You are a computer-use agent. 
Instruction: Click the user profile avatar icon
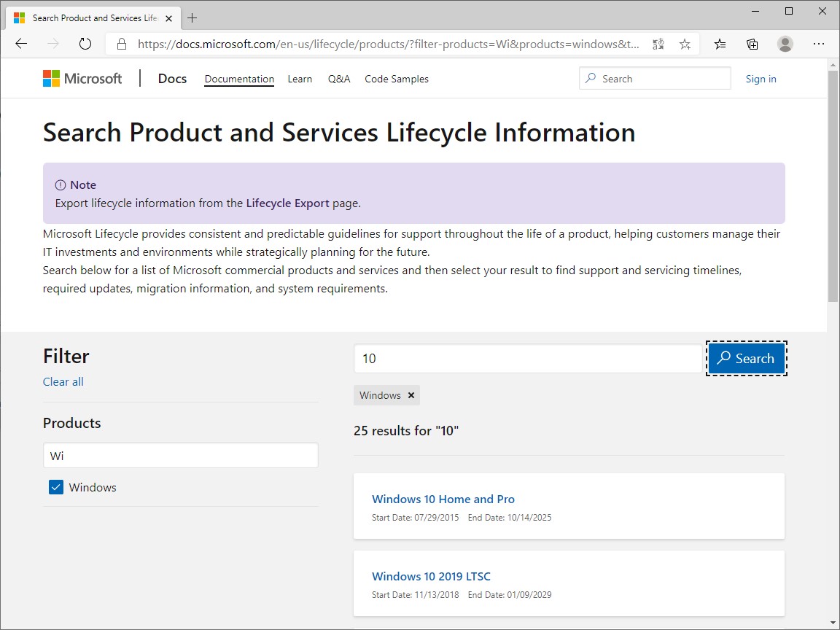tap(785, 44)
